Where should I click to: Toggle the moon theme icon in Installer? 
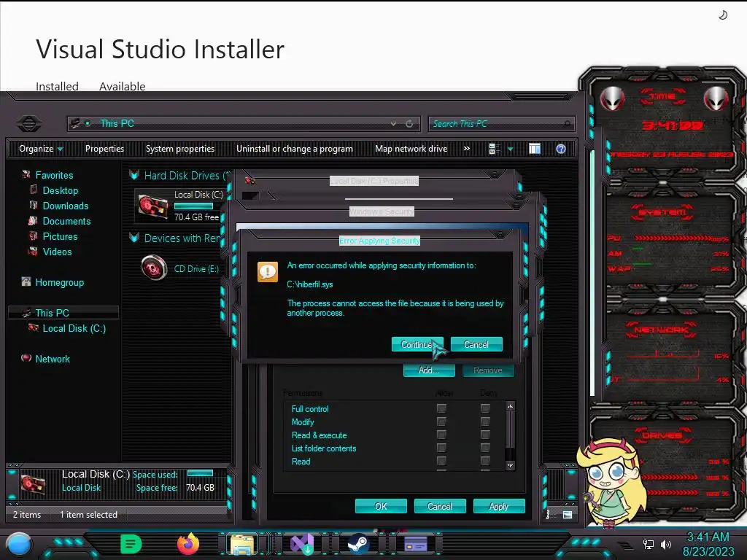coord(723,15)
